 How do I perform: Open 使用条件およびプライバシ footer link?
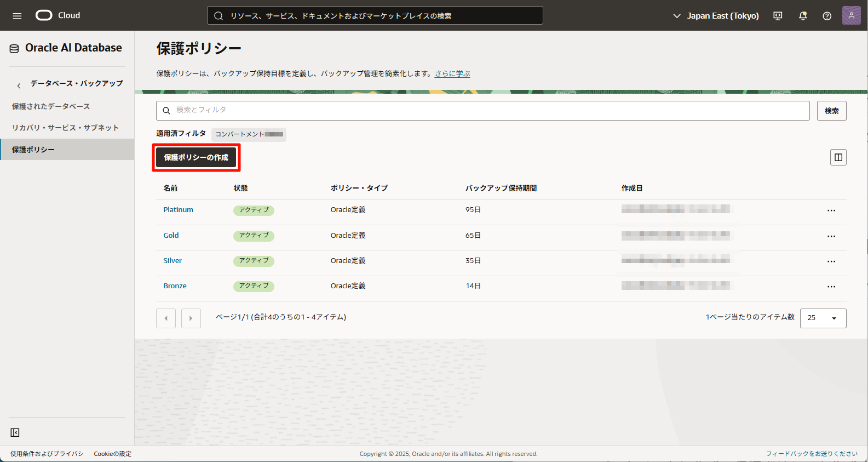click(x=47, y=454)
